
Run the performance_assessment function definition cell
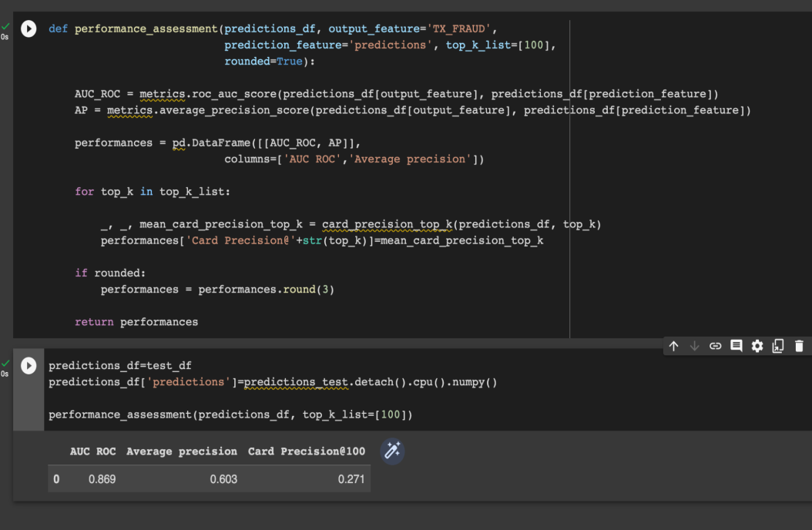point(29,29)
